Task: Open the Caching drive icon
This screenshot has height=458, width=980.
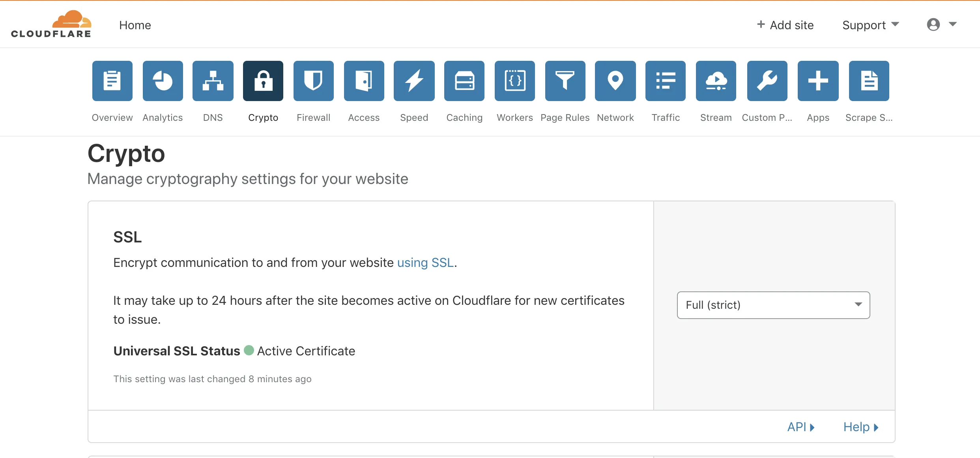Action: tap(464, 81)
